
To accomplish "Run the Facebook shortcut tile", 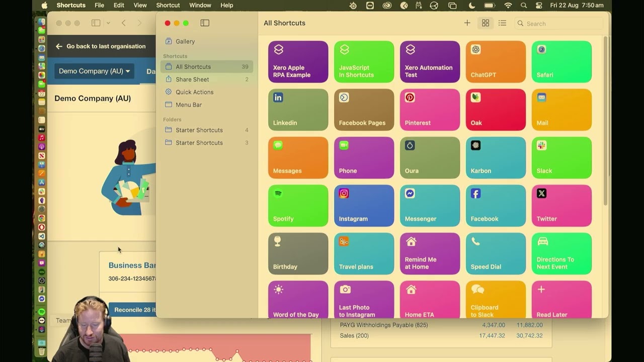I will click(x=496, y=206).
